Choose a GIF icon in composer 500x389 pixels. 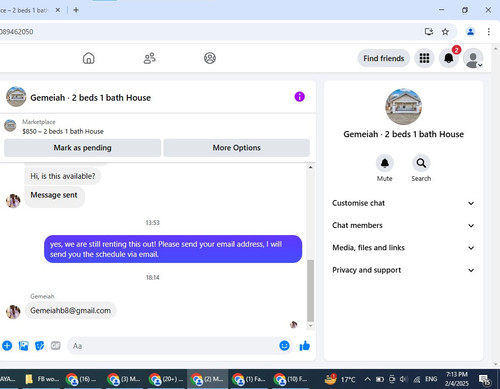(56, 346)
